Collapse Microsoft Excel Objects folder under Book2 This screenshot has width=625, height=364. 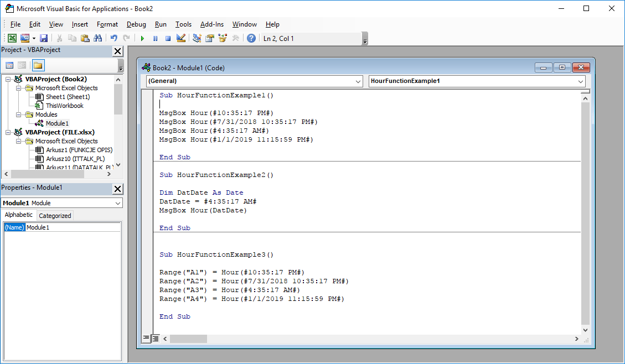(x=18, y=88)
